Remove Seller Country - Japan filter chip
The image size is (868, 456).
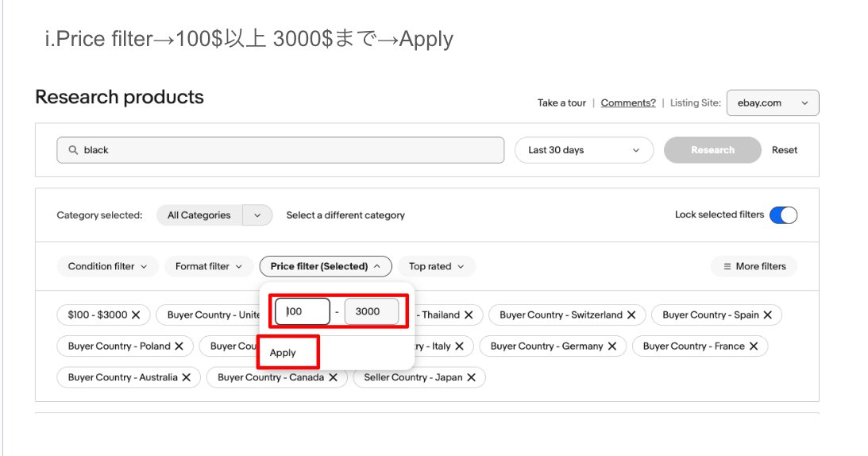[472, 377]
